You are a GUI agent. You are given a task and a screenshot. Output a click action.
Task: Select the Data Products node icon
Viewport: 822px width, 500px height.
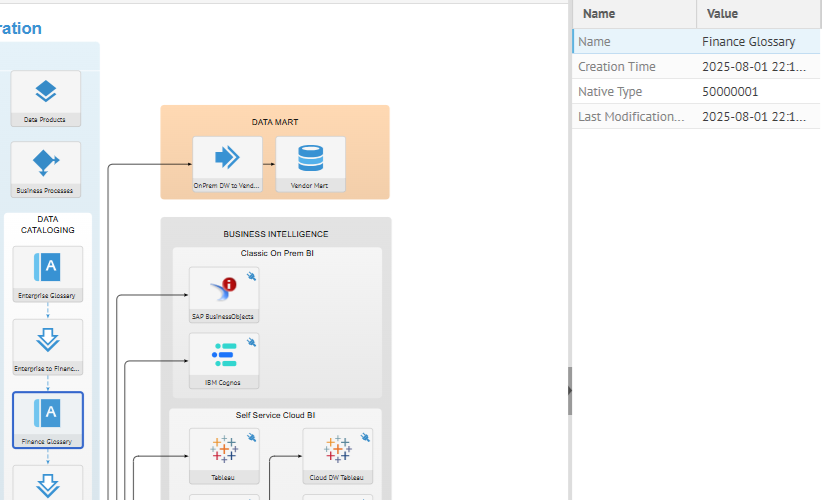[46, 92]
